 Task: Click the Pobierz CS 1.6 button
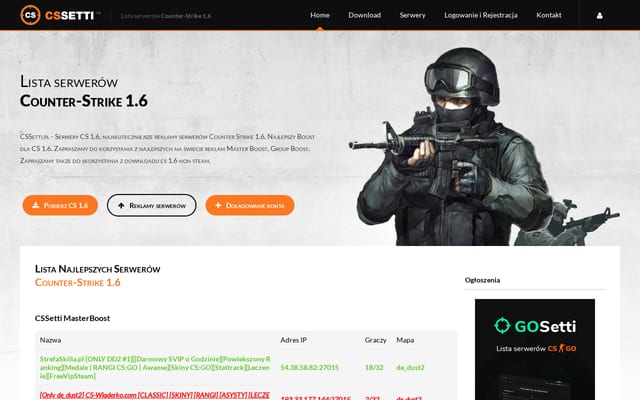pyautogui.click(x=60, y=205)
